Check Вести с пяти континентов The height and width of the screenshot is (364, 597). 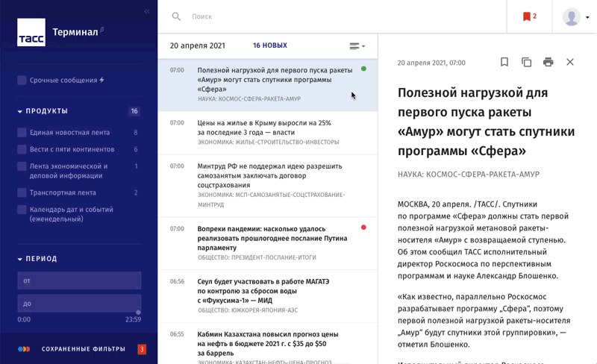(x=22, y=149)
